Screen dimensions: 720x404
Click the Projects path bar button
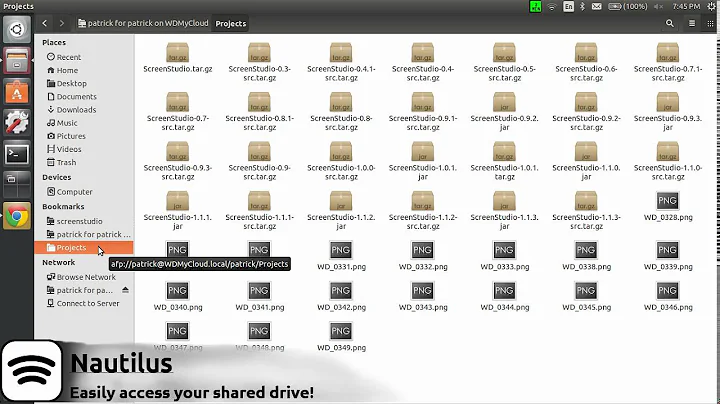pyautogui.click(x=231, y=23)
